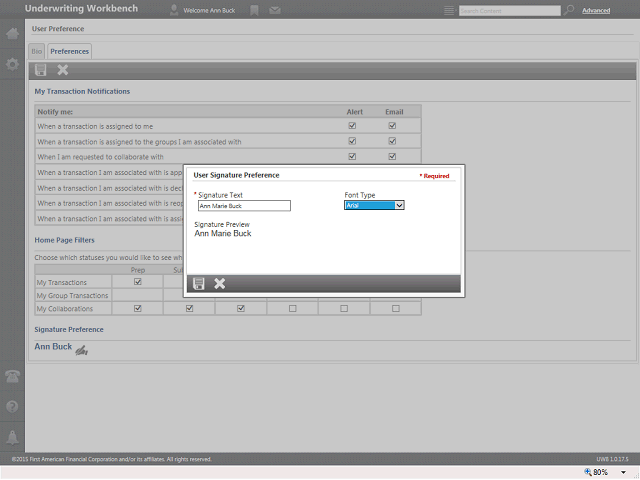Save preferences with the page toolbar disk icon
The width and height of the screenshot is (640, 480).
40,70
